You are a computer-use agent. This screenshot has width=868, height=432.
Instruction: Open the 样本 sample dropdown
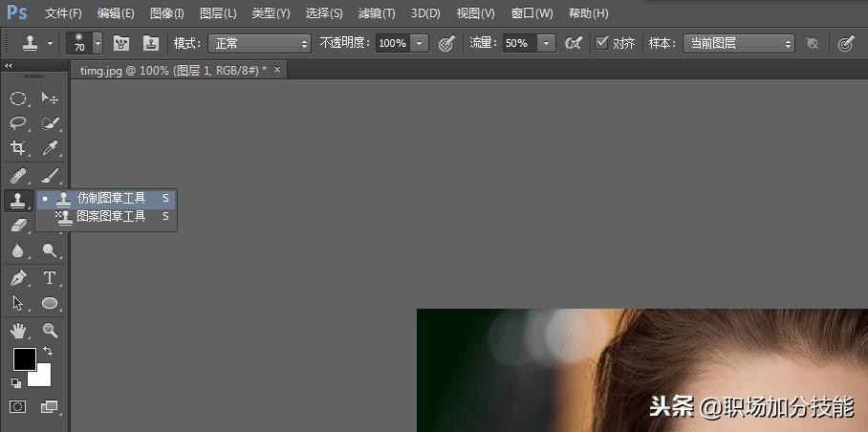click(x=738, y=43)
